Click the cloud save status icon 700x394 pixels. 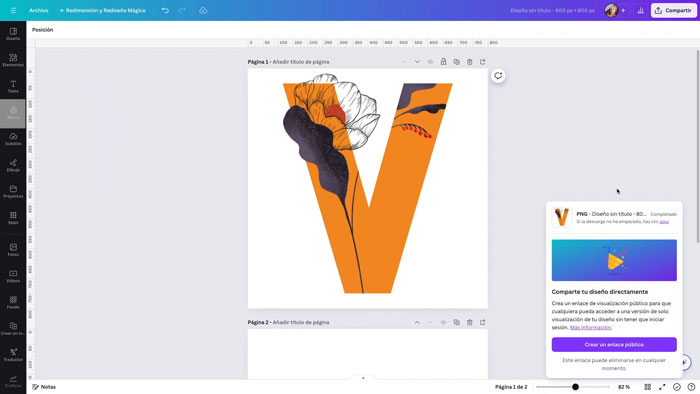click(203, 10)
